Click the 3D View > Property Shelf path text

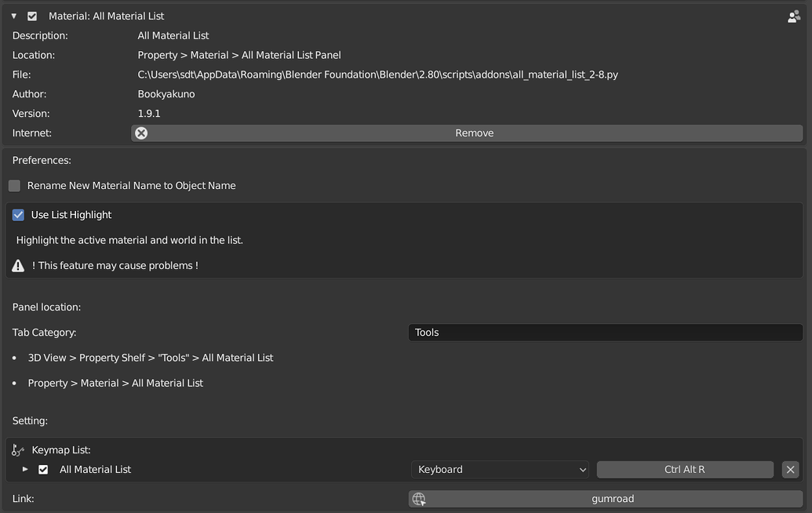pos(150,358)
